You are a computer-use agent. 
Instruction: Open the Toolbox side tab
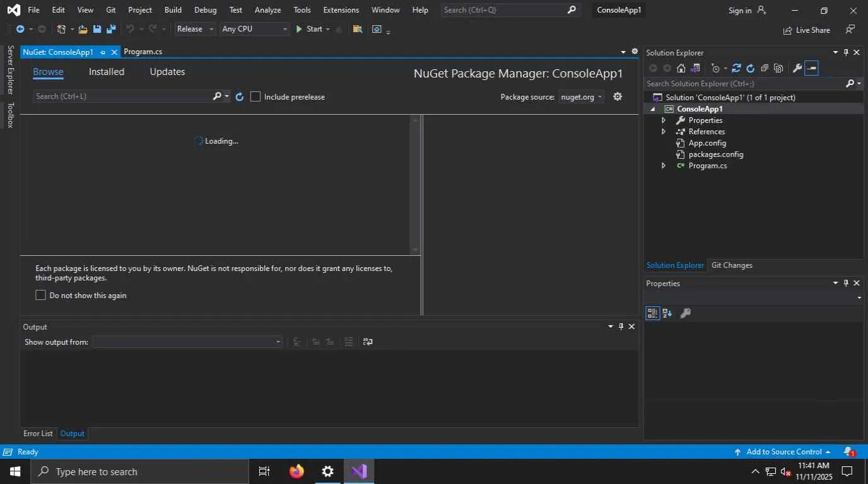tap(10, 115)
